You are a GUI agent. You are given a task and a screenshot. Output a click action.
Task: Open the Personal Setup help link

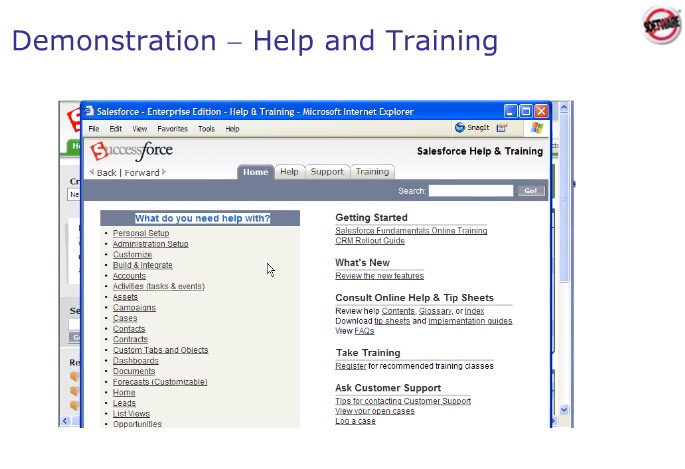pos(141,233)
